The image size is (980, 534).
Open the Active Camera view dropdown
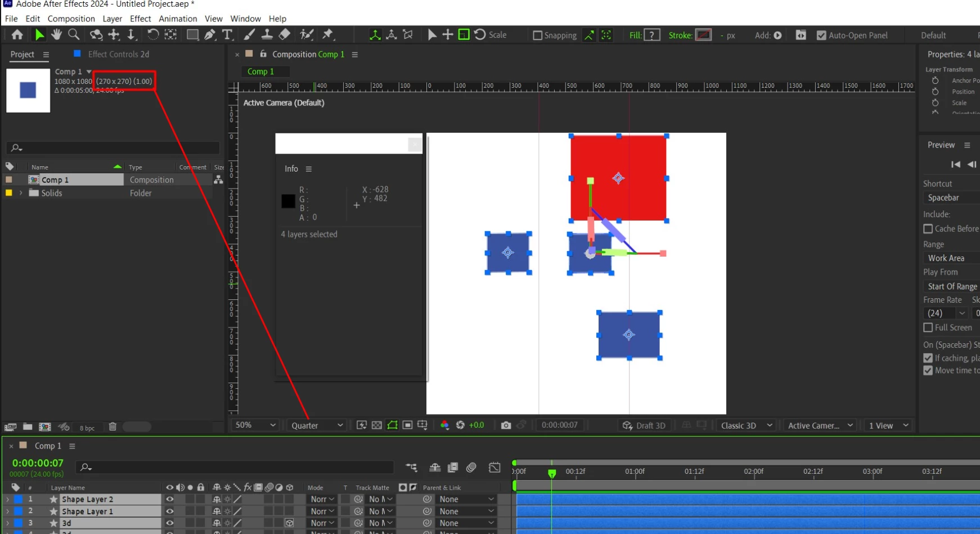coord(820,425)
